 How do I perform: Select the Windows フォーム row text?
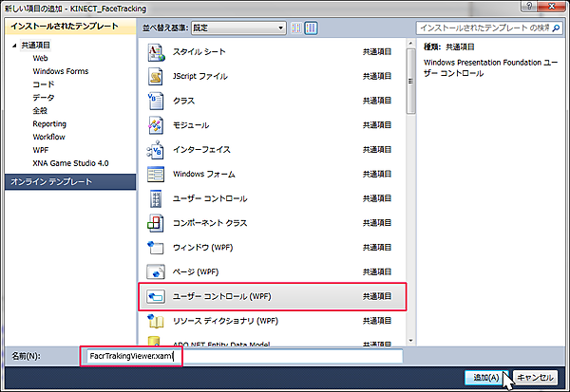click(x=204, y=174)
